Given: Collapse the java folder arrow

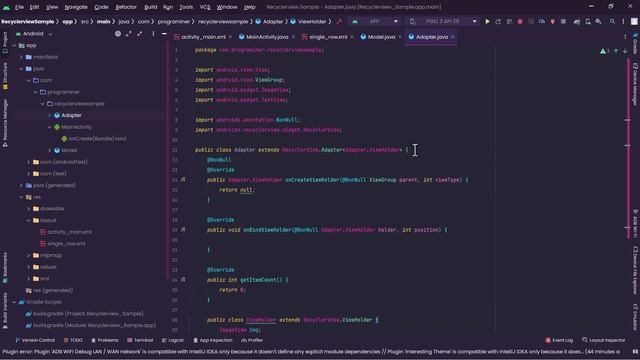Looking at the screenshot, I should coord(21,69).
